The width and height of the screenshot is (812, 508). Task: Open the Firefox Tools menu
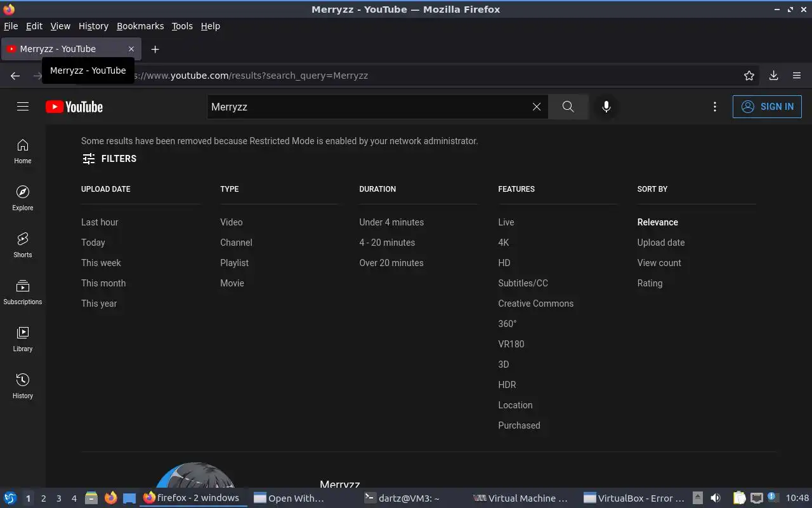[182, 26]
